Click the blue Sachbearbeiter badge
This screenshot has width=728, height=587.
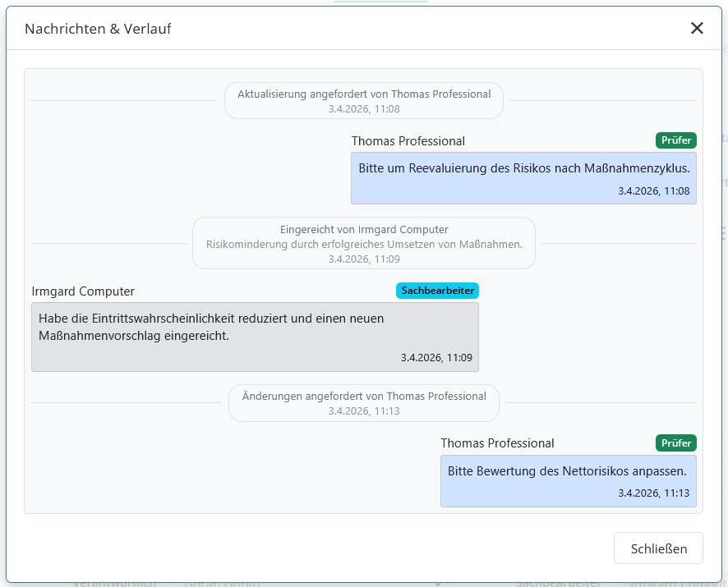tap(437, 291)
